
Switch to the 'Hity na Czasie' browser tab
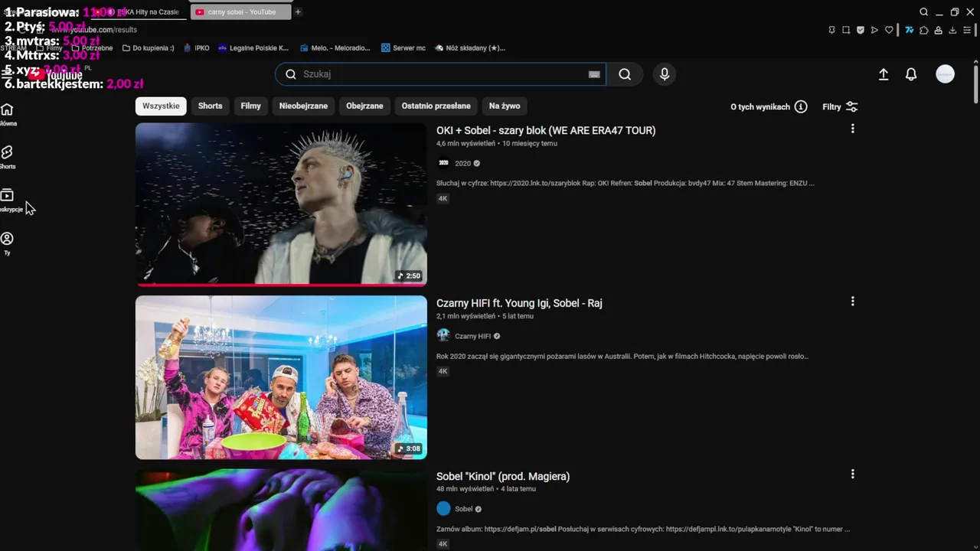138,11
